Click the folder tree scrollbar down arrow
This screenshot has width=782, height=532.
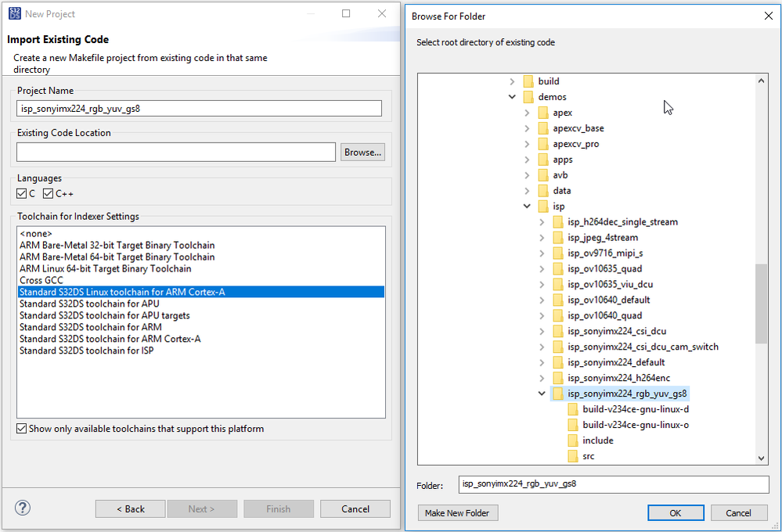pos(761,458)
